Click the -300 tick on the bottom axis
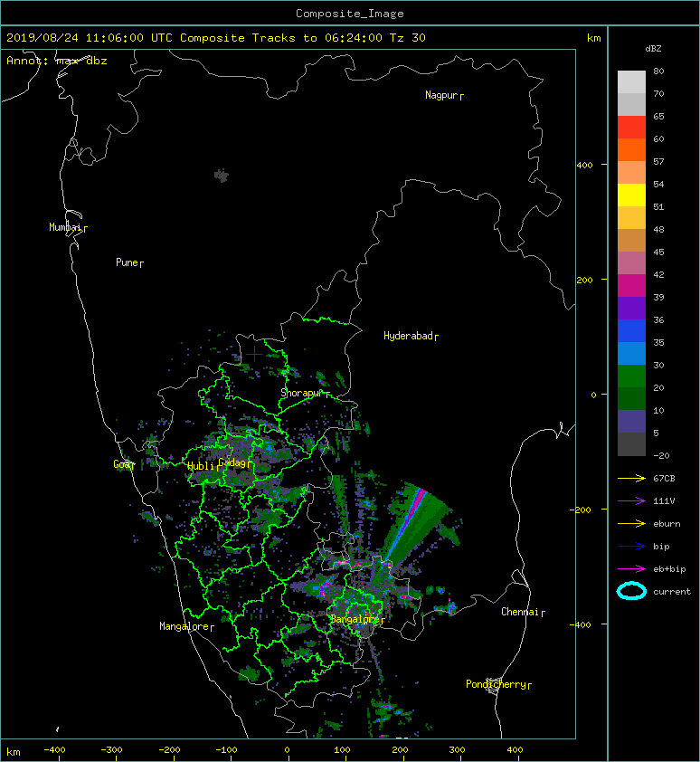The width and height of the screenshot is (700, 762). [x=111, y=750]
